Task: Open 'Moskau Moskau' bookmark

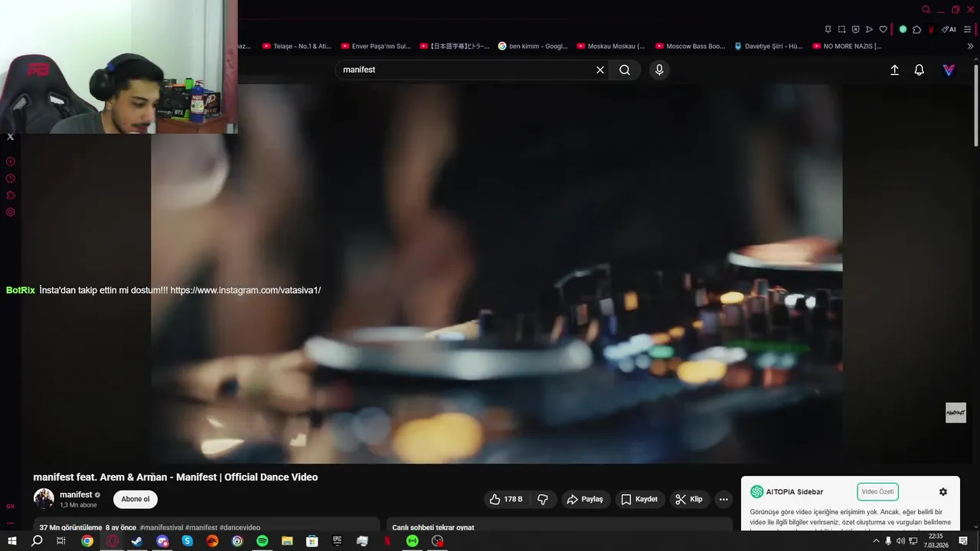Action: pyautogui.click(x=611, y=46)
